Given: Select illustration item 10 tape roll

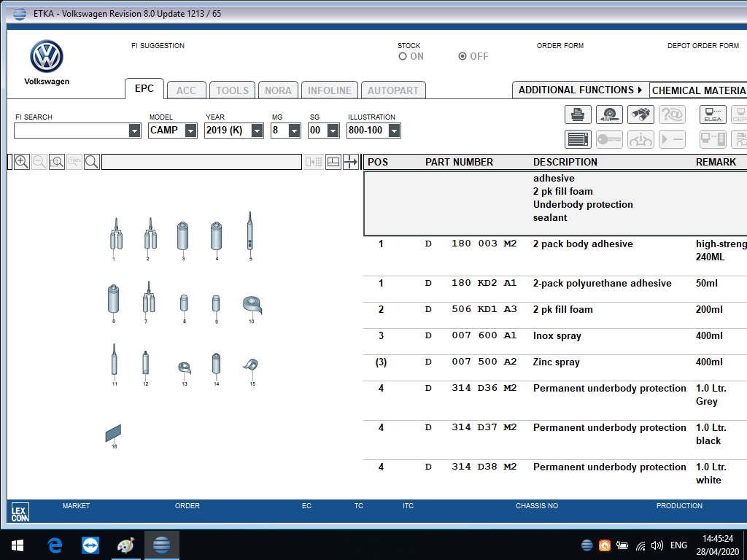Looking at the screenshot, I should click(x=252, y=306).
